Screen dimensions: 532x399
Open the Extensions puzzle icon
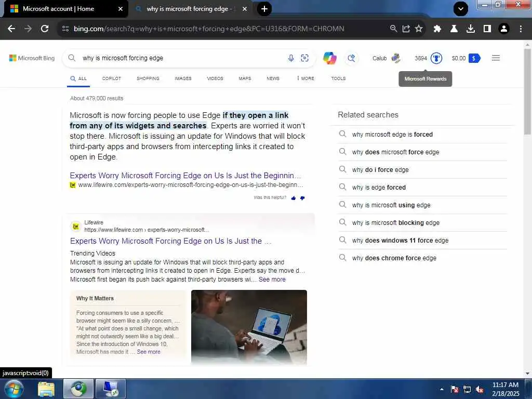[x=437, y=29]
